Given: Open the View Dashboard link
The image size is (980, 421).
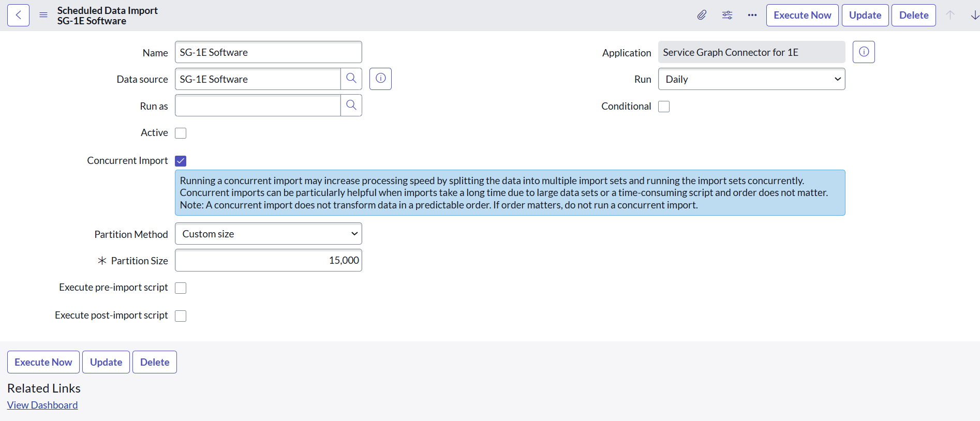Looking at the screenshot, I should pos(42,405).
